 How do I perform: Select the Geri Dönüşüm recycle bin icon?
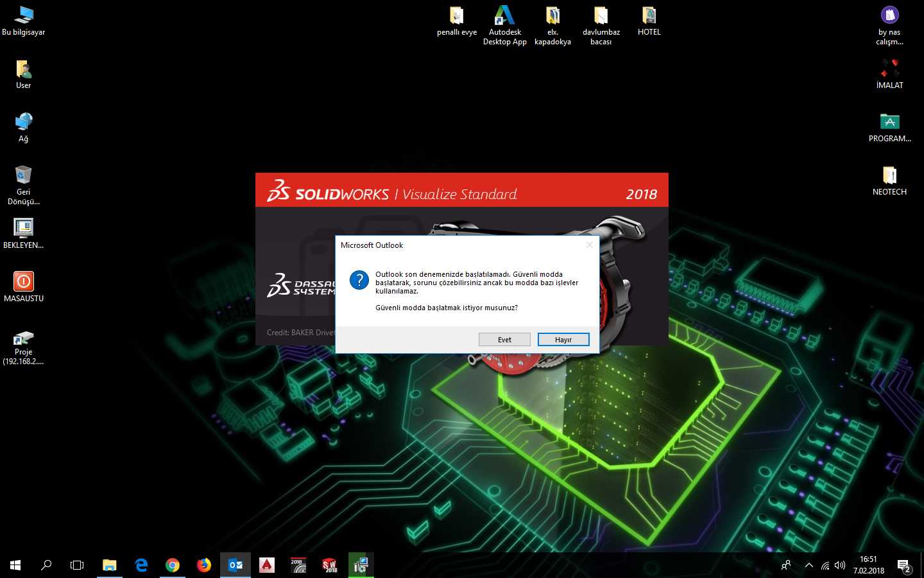(x=24, y=185)
